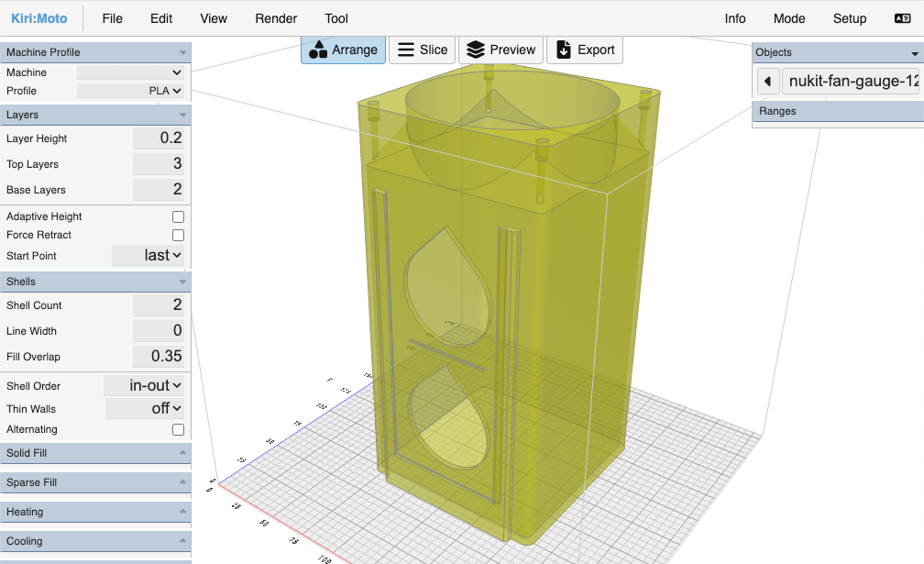Enable the Force Retract checkbox

(x=178, y=235)
